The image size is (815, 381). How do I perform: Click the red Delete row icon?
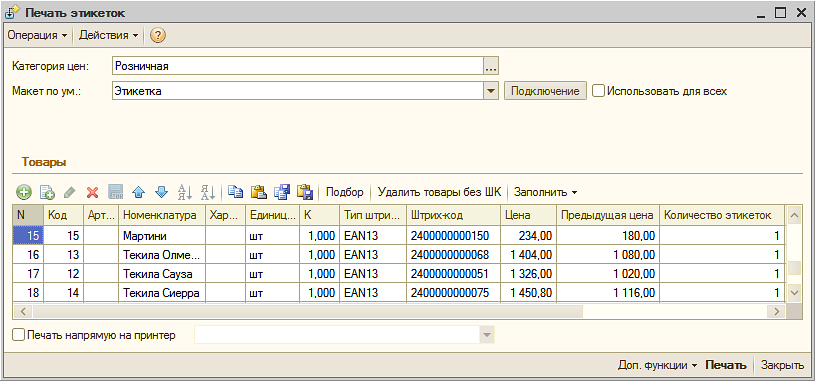pyautogui.click(x=93, y=192)
